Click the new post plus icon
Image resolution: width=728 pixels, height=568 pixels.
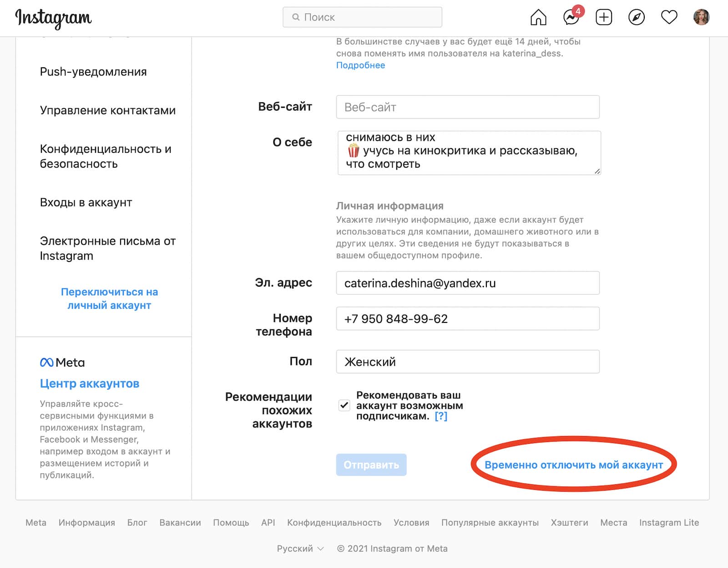(x=604, y=18)
